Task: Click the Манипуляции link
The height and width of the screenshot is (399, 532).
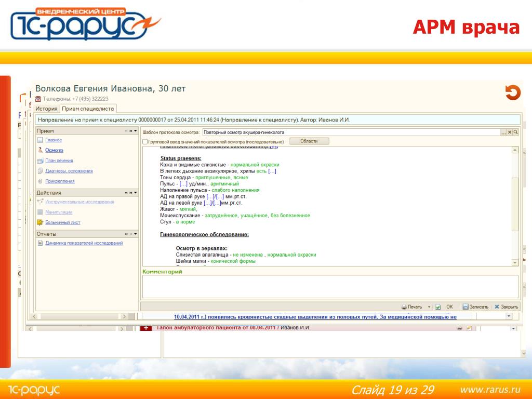Action: pyautogui.click(x=59, y=212)
